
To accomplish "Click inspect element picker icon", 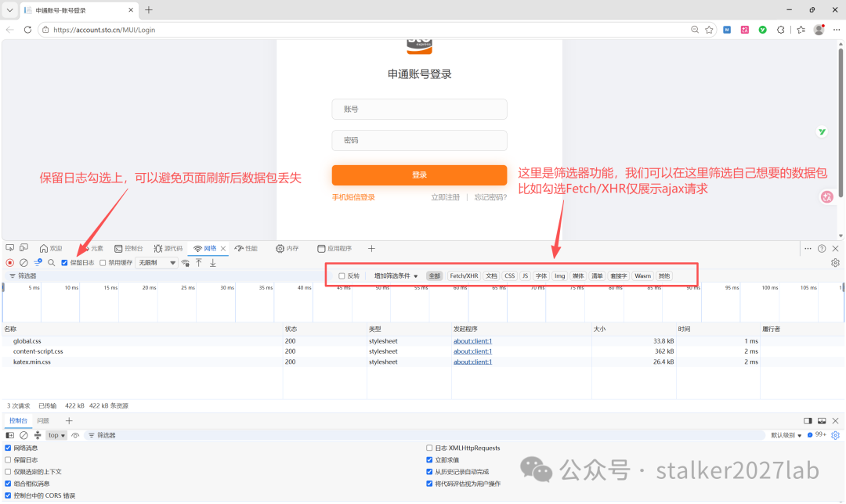I will (x=9, y=248).
